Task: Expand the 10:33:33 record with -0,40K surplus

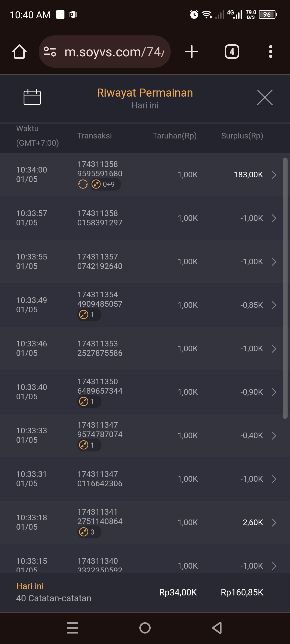Action: [x=274, y=436]
